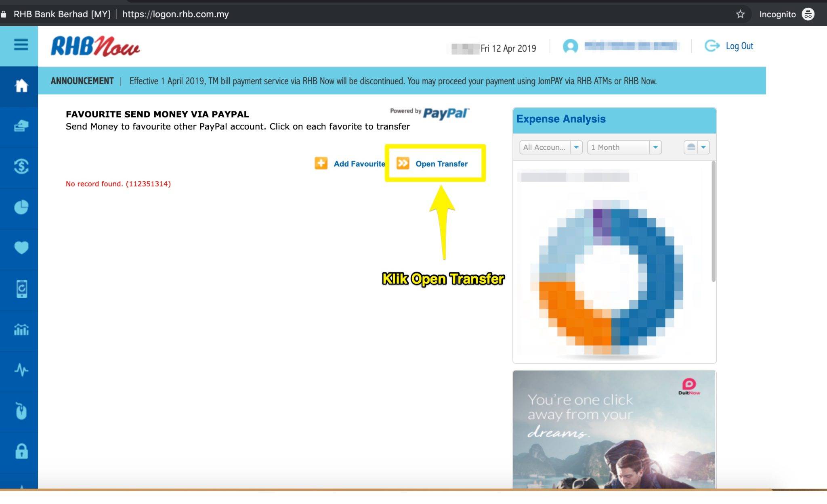Open the chart type dropdown in Expense Analysis
The height and width of the screenshot is (504, 827).
[x=697, y=147]
